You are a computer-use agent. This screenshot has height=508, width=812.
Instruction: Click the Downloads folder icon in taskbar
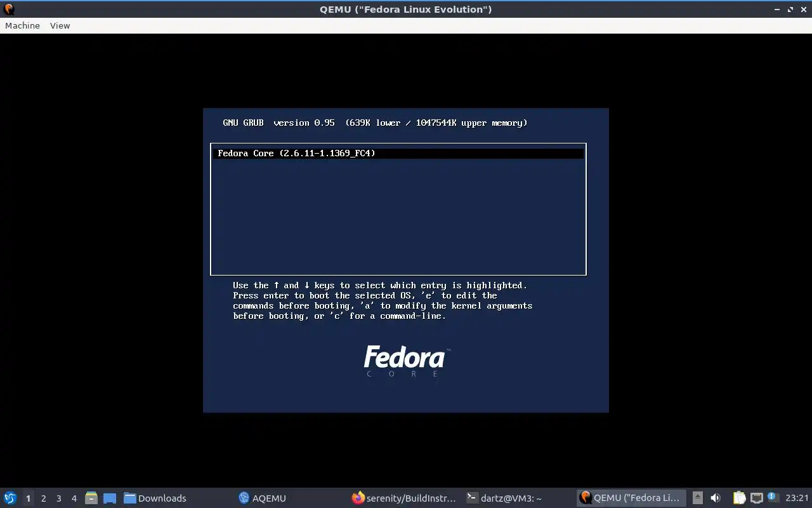[129, 498]
